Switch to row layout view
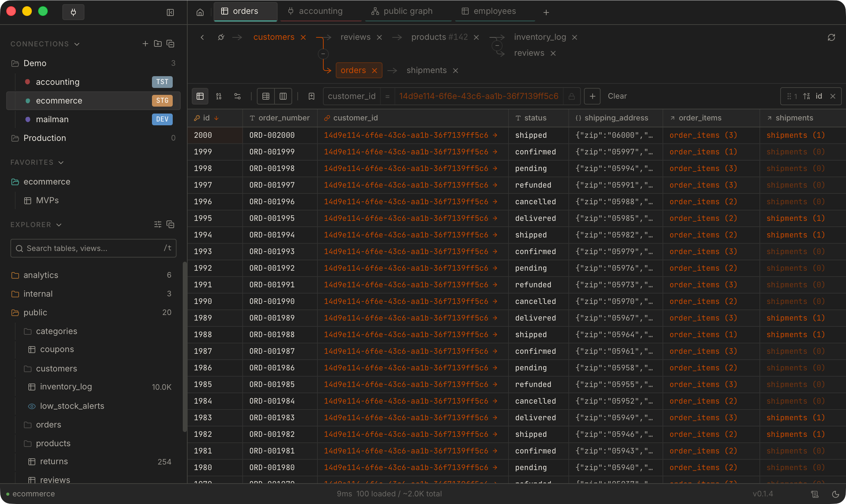Image resolution: width=846 pixels, height=504 pixels. pos(266,96)
